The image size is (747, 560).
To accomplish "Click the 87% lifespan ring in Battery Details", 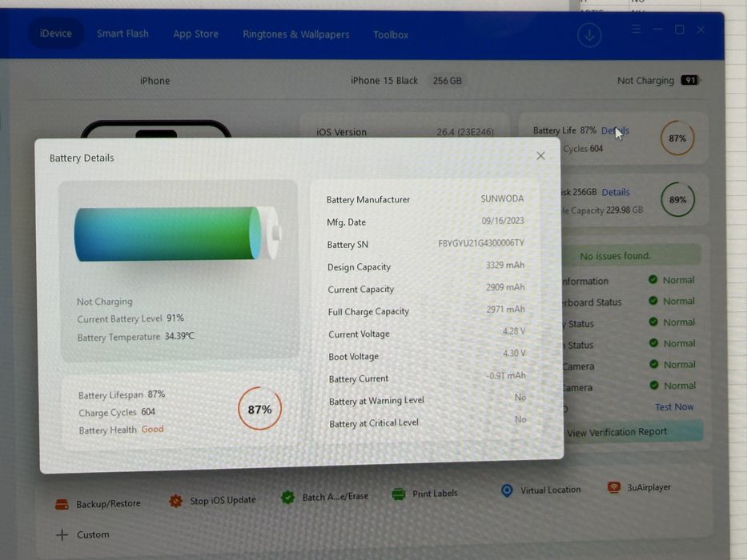I will tap(259, 409).
